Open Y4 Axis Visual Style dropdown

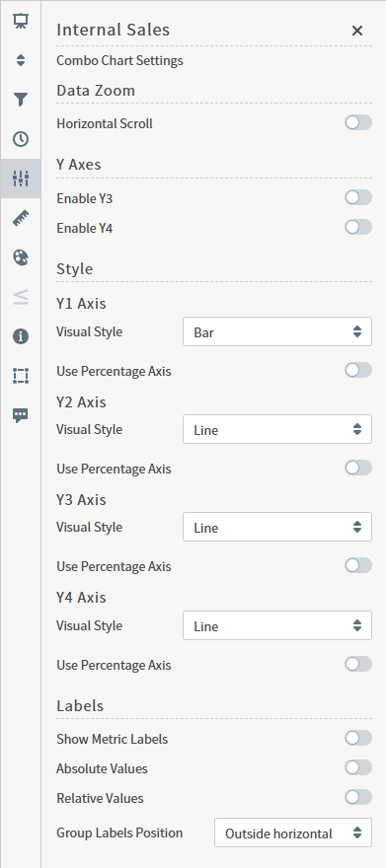pyautogui.click(x=276, y=625)
